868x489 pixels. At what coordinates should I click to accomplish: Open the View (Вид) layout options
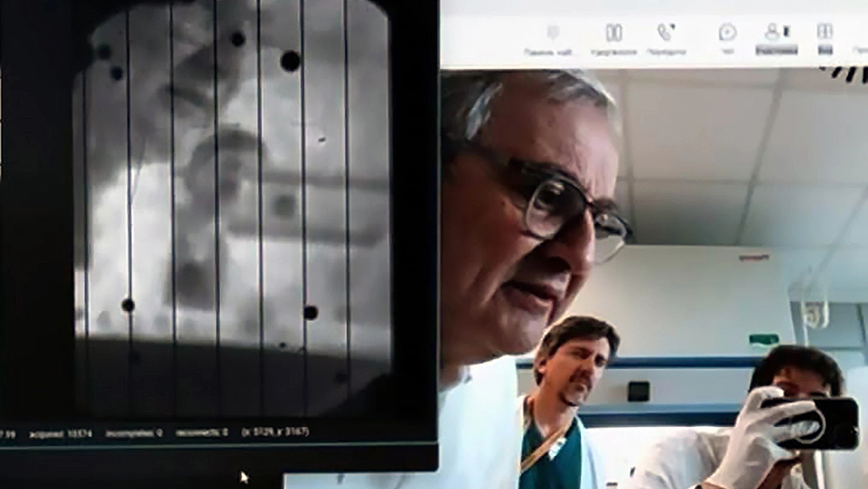pos(825,33)
